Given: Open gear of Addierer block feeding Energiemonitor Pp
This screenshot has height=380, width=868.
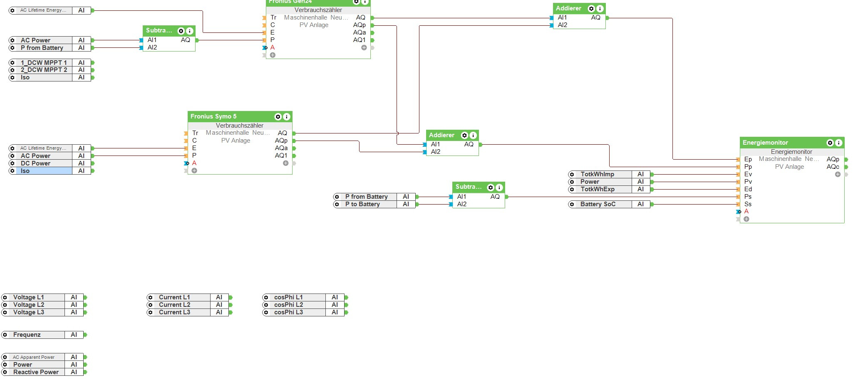Looking at the screenshot, I should pos(465,136).
